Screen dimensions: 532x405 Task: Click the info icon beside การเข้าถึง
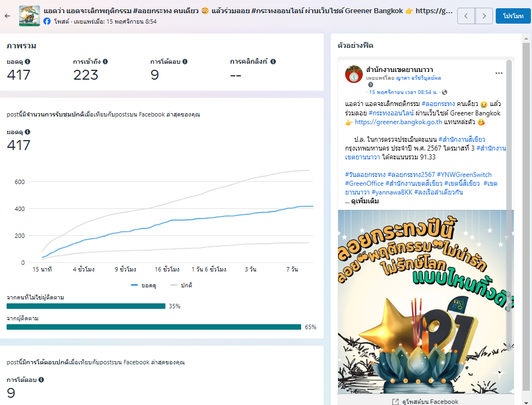105,62
